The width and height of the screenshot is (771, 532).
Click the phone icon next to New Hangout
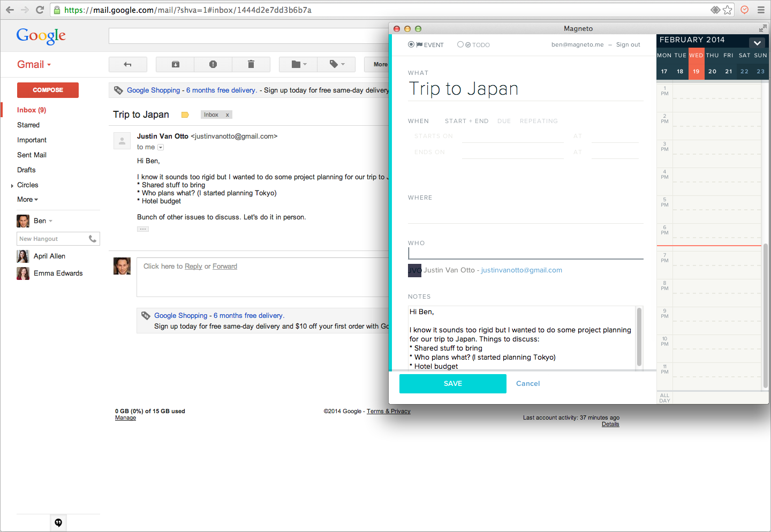[x=93, y=239]
